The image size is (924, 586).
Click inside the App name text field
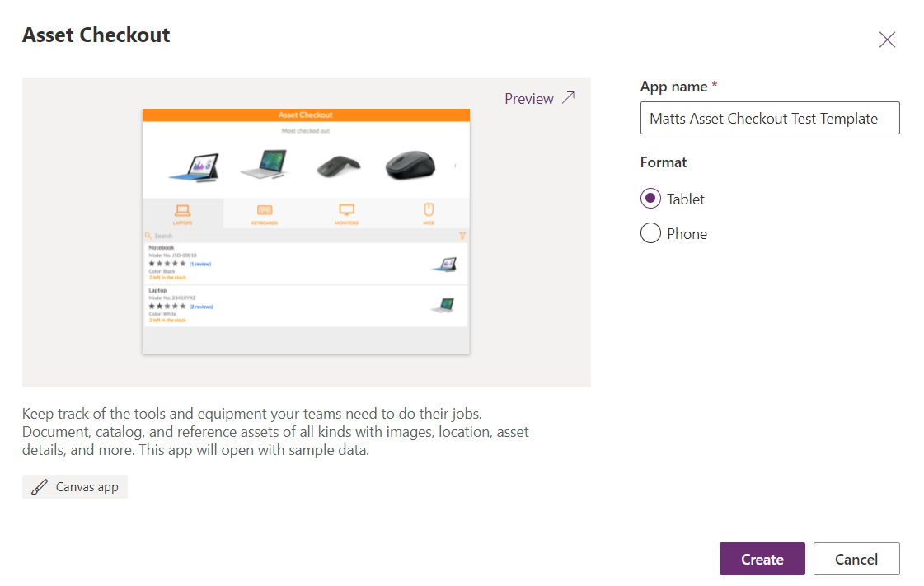point(769,118)
